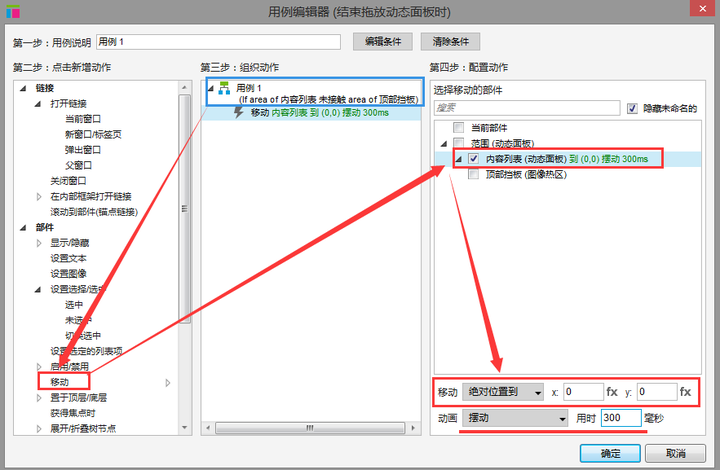Click the 编辑条件 button
The image size is (720, 470).
(382, 42)
